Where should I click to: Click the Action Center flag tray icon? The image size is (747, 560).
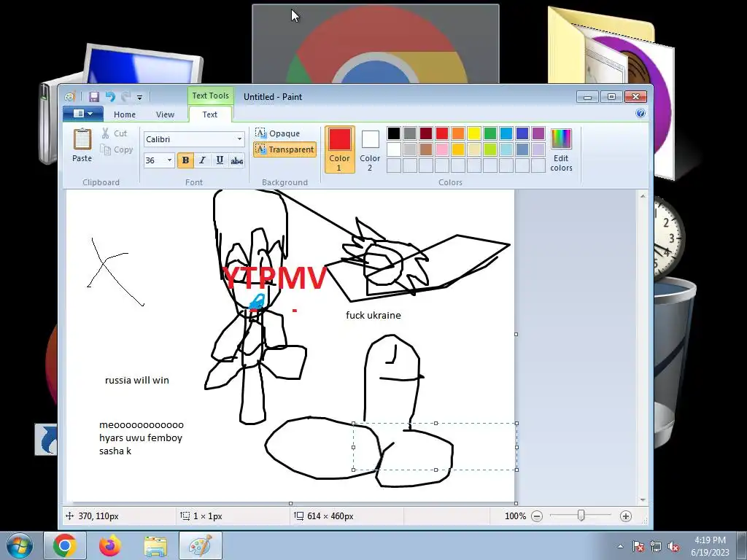pyautogui.click(x=638, y=546)
